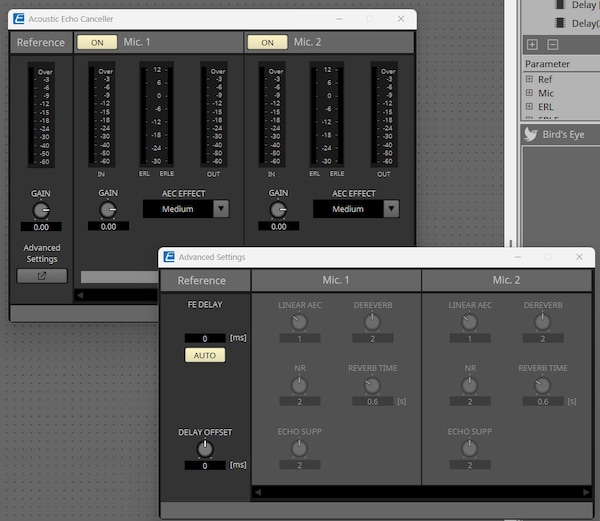Viewport: 600px width, 521px height.
Task: Click the collapse-all minus icon above Parameter list
Action: 552,44
